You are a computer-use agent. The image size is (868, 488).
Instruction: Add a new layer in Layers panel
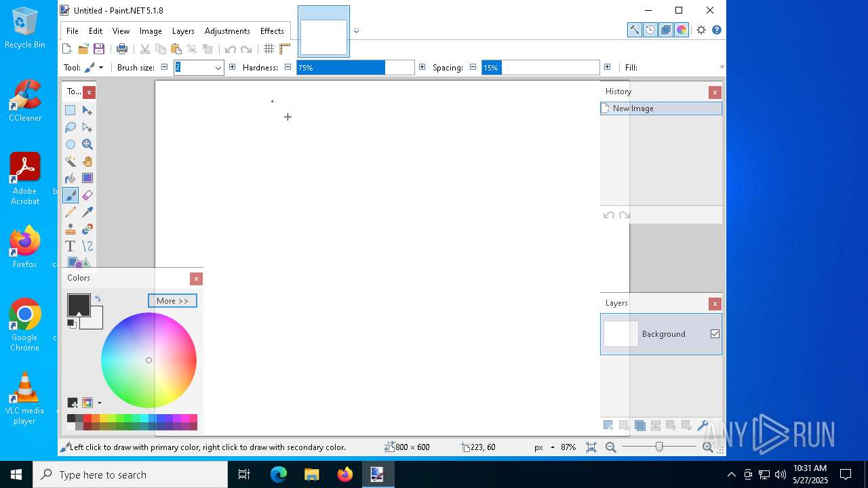click(x=608, y=426)
